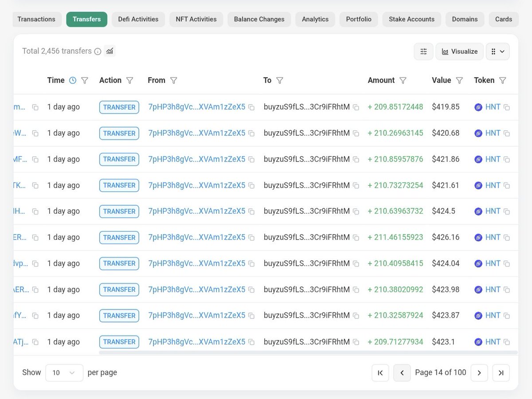532x399 pixels.
Task: Open the Transactions tab
Action: (x=36, y=20)
